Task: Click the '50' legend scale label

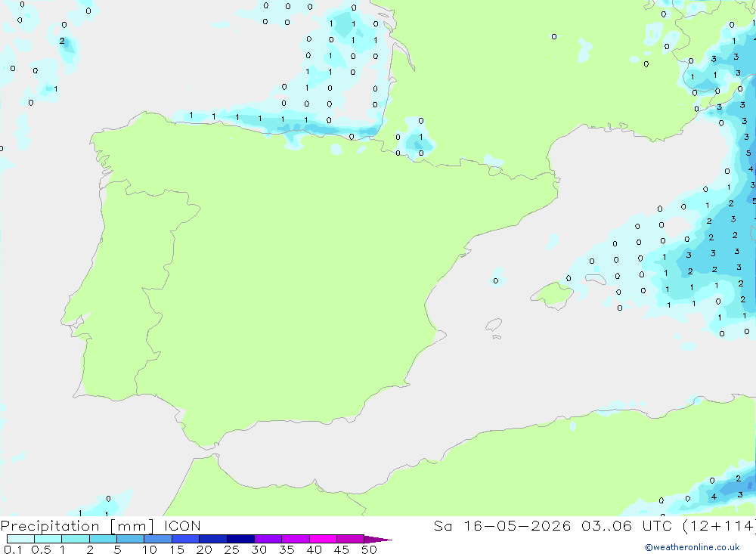Action: (370, 549)
